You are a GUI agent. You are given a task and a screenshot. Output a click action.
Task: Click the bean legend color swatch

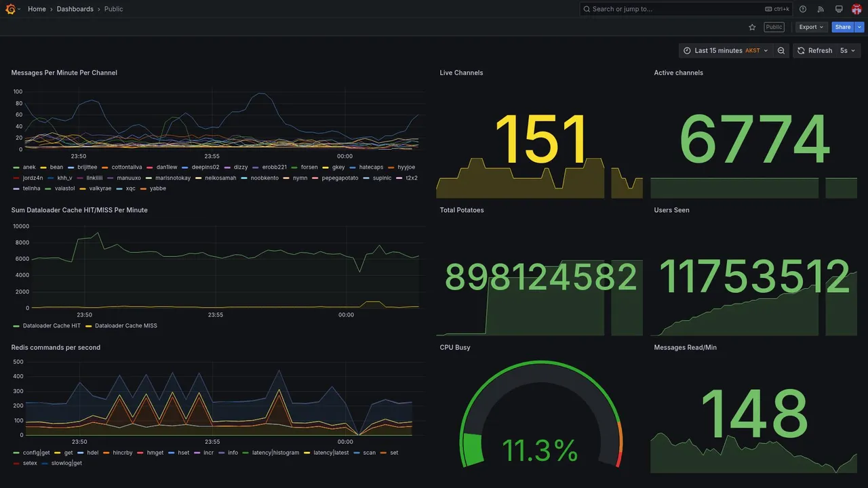click(x=43, y=167)
